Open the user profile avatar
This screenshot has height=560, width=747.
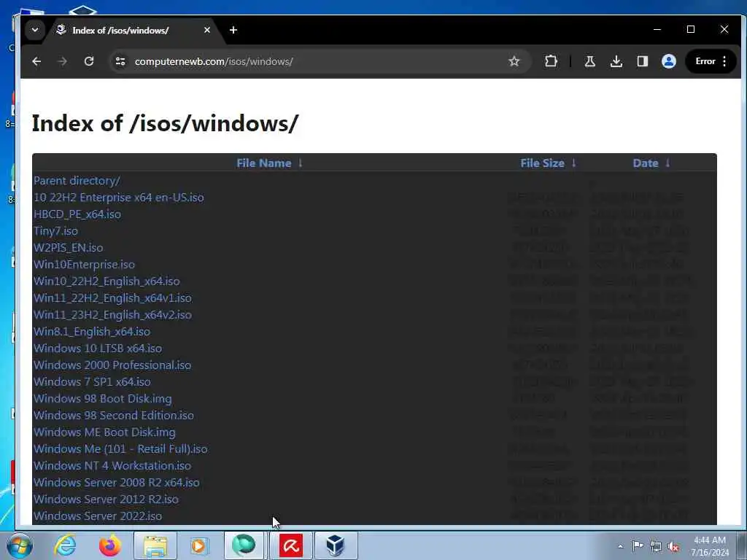669,61
